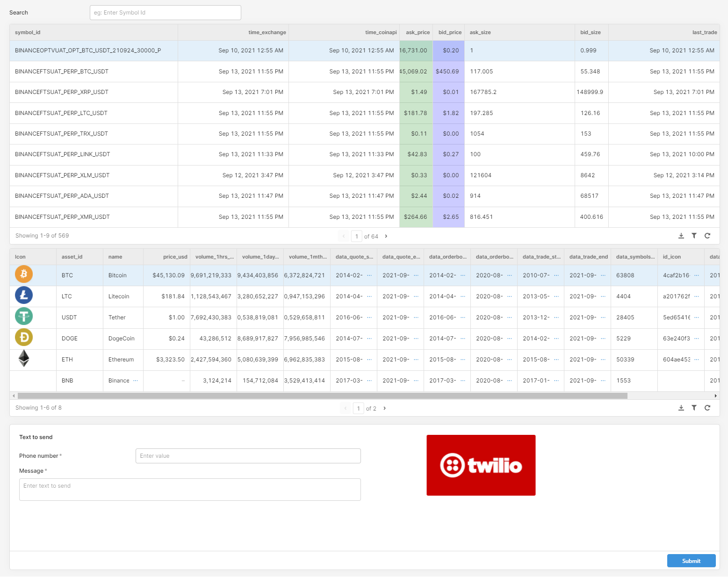The height and width of the screenshot is (577, 728).
Task: Select row BINANCEFTSUAT_PERP_BTC_USDT
Action: 365,72
